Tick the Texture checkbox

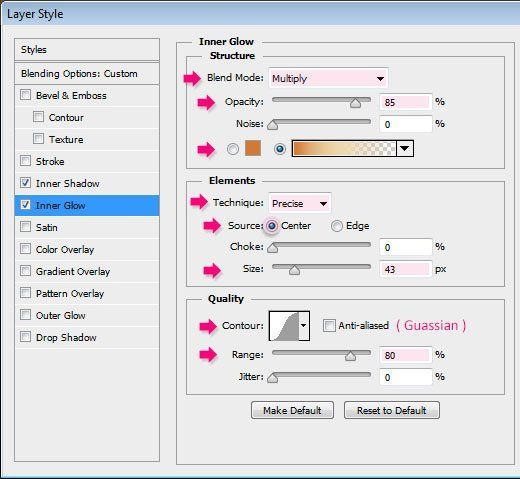coord(38,139)
